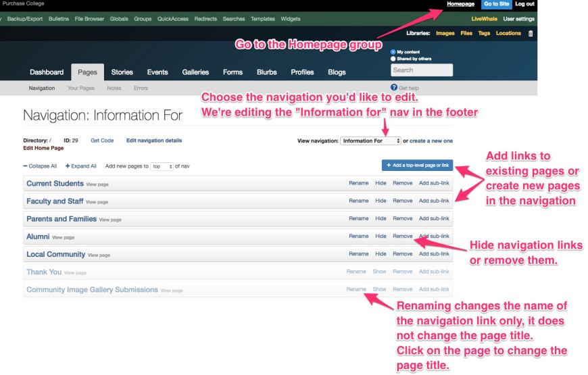Viewport: 588px width, 375px height.
Task: Click the Get help question mark icon
Action: click(x=394, y=87)
